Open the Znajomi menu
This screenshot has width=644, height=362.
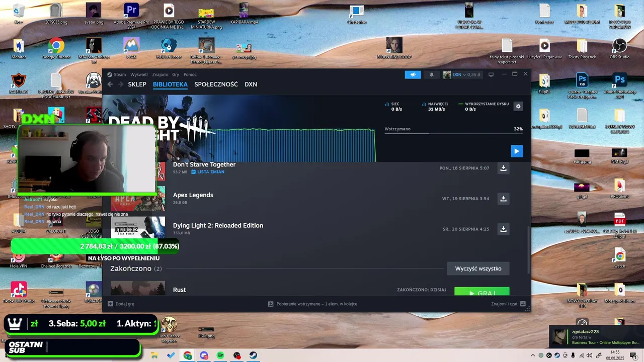(x=160, y=74)
